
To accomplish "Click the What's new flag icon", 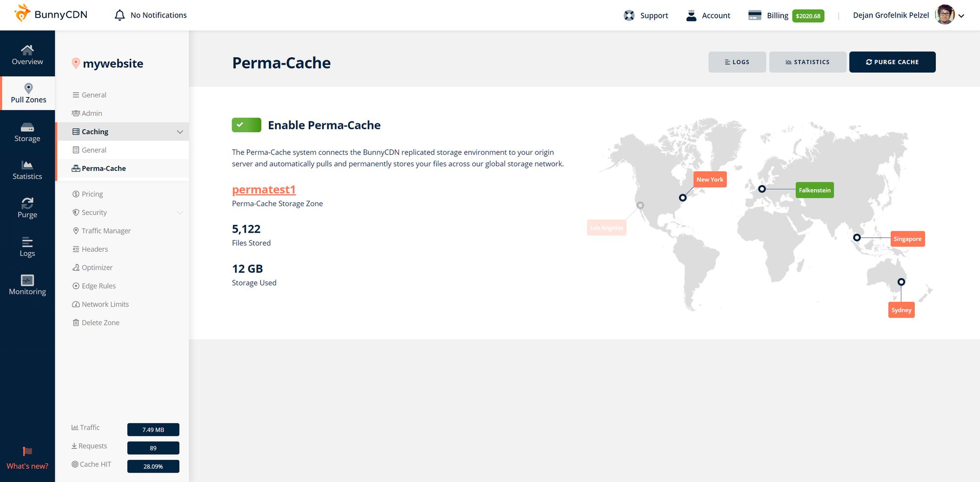I will [x=27, y=452].
